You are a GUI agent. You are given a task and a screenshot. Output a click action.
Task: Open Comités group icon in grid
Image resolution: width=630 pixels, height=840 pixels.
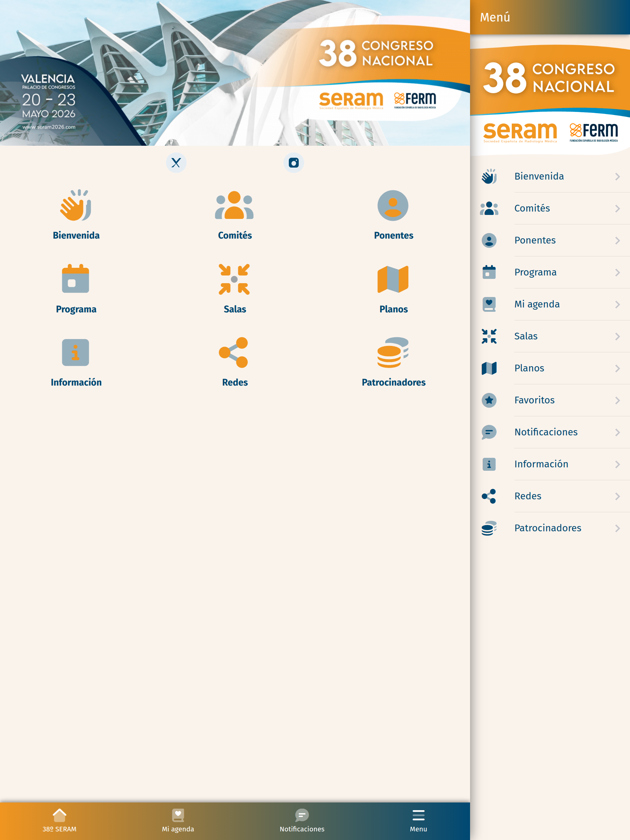tap(234, 205)
